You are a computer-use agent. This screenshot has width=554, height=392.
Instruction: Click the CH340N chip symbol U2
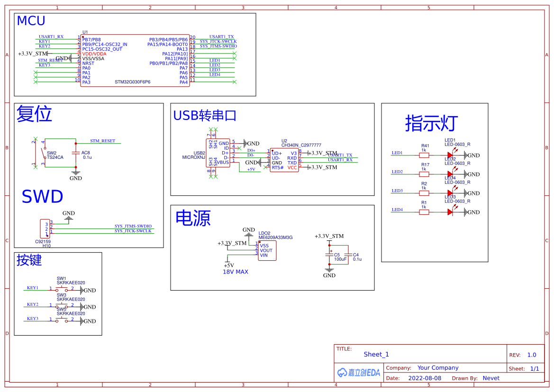click(x=284, y=159)
